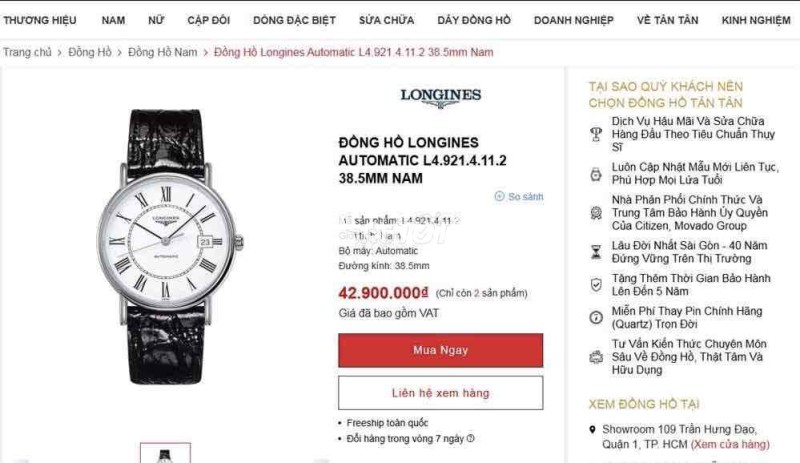This screenshot has width=800, height=463.
Task: Click the battery icon beside Miễn Phí Thay Pin
Action: (x=596, y=318)
